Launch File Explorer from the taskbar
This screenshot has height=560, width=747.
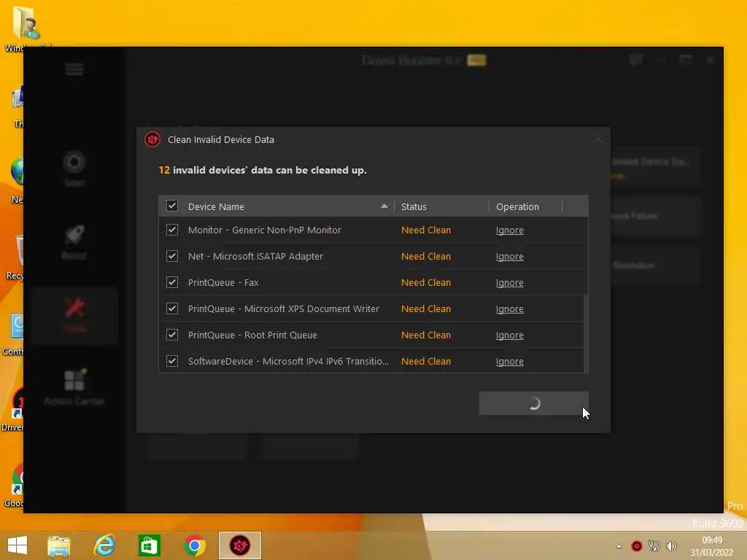58,545
